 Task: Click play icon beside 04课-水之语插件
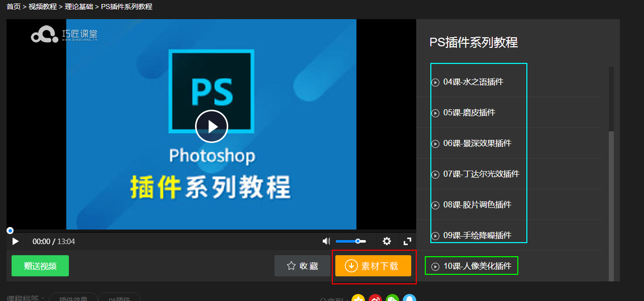pos(435,83)
